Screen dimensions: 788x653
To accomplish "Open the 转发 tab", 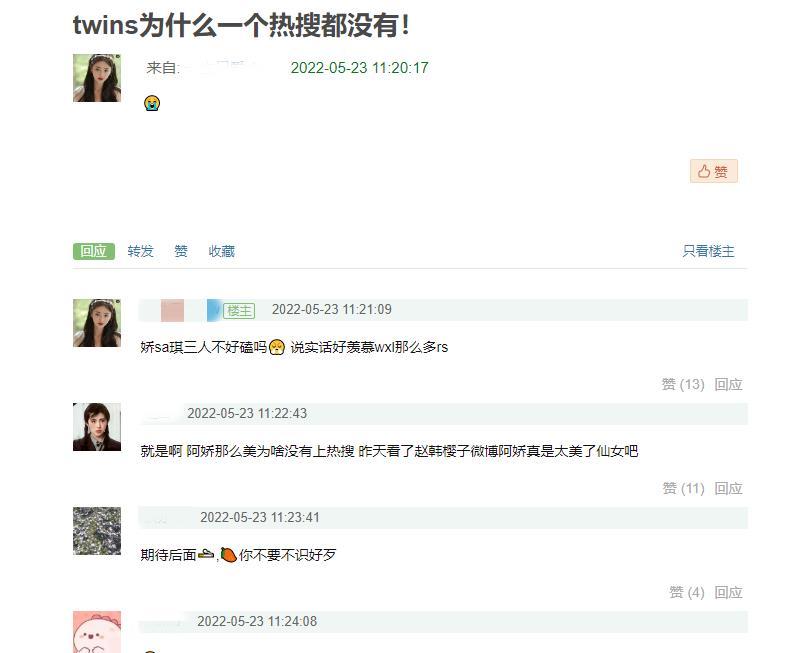I will [140, 251].
